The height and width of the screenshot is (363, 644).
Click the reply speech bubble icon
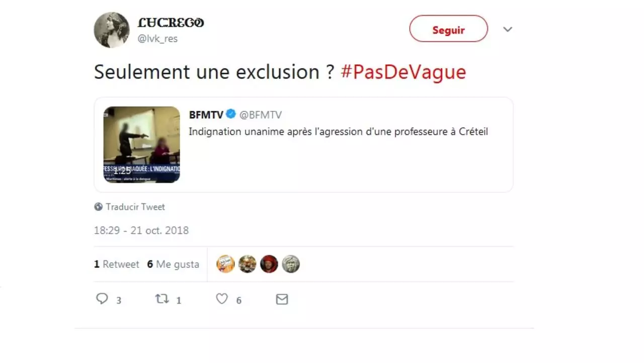tap(102, 299)
